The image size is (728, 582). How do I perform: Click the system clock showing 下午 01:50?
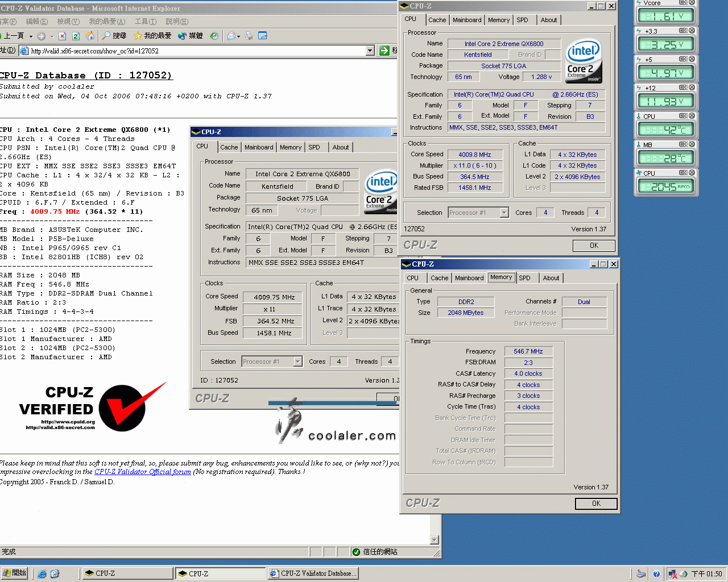pyautogui.click(x=706, y=574)
